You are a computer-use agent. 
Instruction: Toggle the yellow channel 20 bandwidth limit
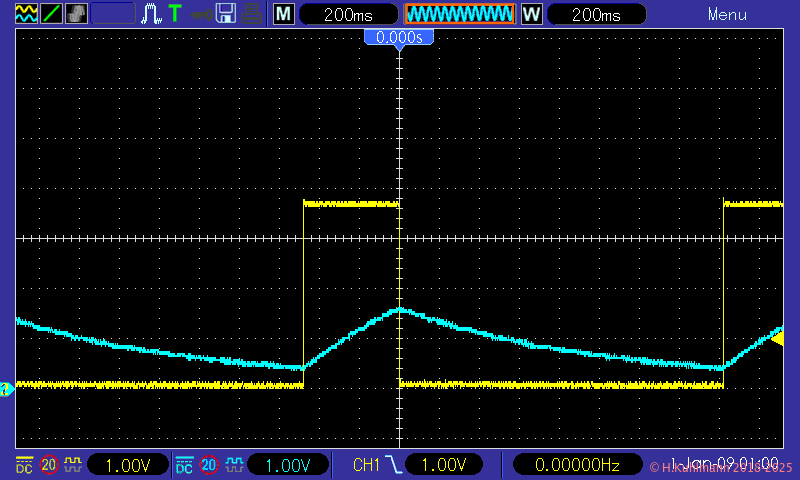49,465
